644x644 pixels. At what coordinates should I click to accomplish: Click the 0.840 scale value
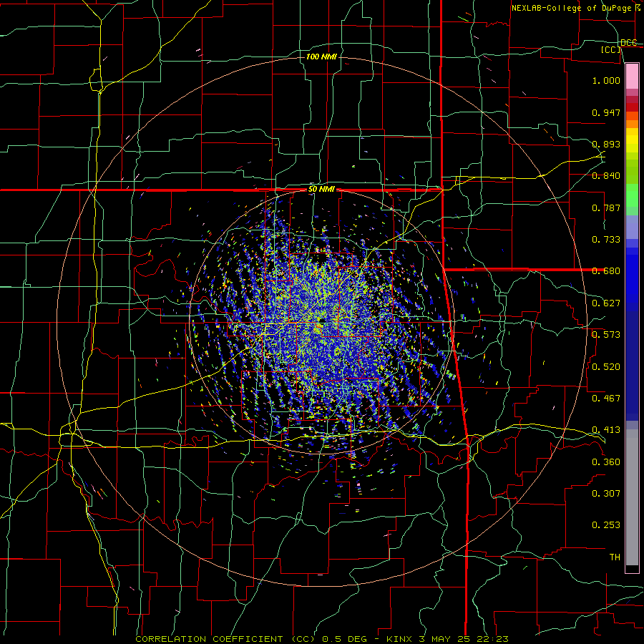[606, 176]
